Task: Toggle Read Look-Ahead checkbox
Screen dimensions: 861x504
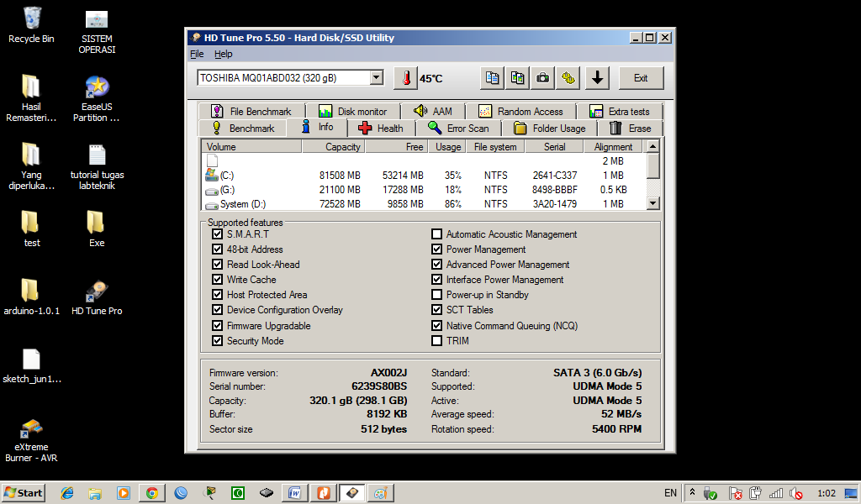Action: tap(217, 265)
